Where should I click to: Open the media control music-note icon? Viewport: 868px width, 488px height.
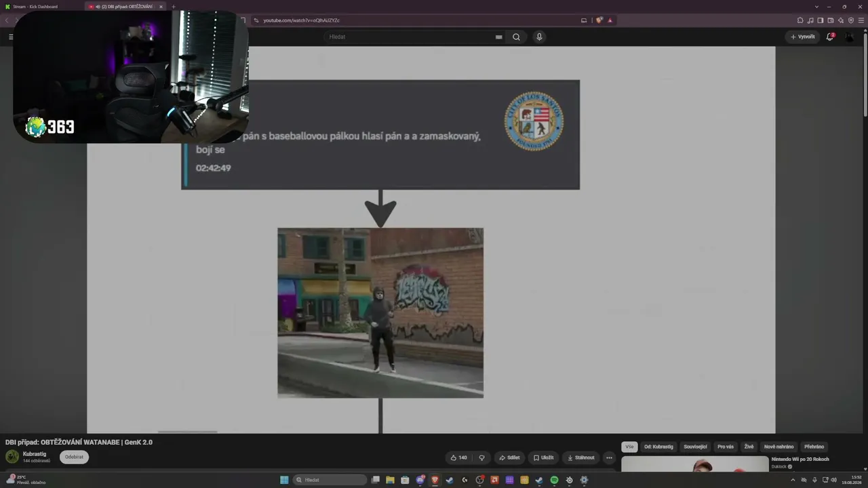[x=810, y=20]
